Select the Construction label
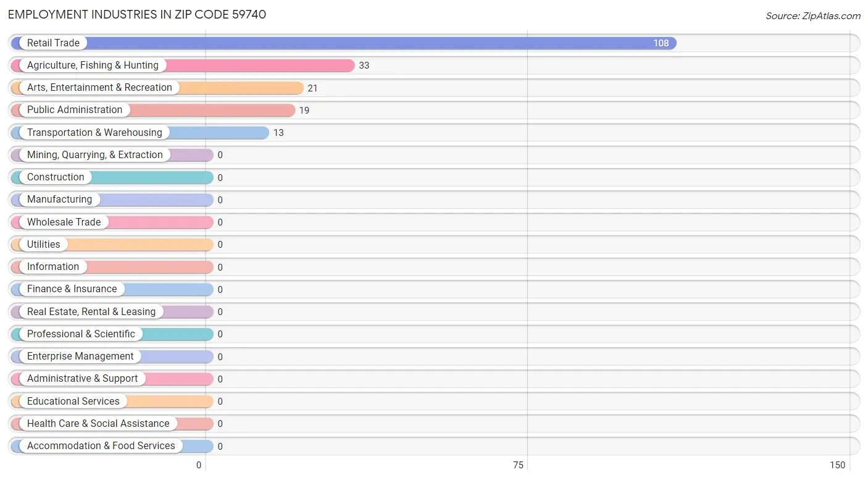 click(56, 177)
